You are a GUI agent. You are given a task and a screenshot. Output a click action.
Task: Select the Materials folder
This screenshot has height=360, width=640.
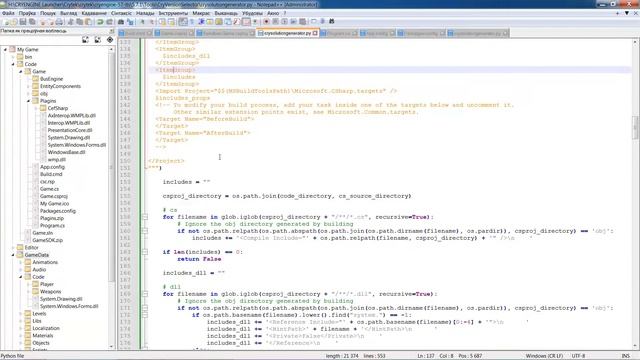43,336
